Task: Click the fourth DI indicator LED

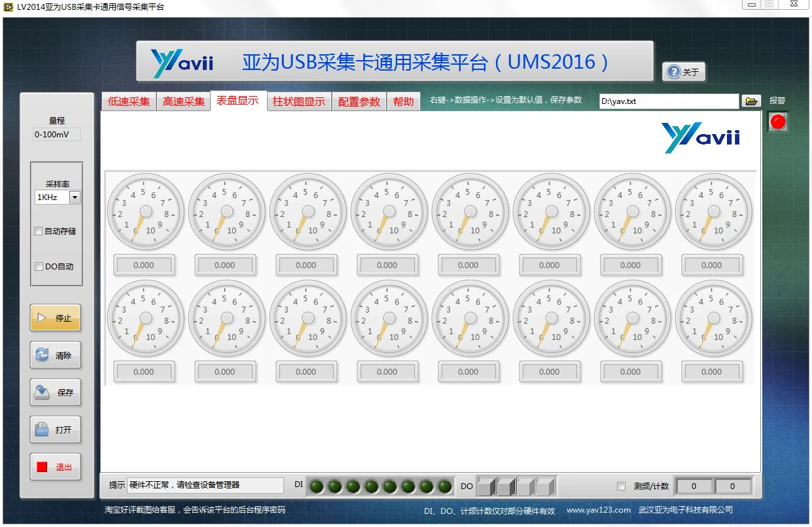Action: point(372,486)
